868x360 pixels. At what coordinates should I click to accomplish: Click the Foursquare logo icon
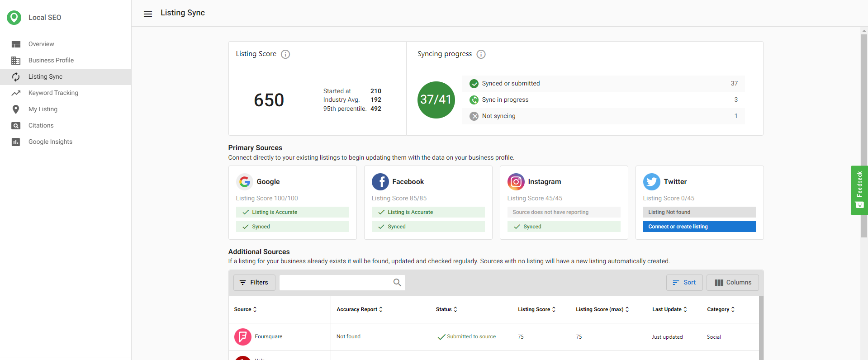243,337
